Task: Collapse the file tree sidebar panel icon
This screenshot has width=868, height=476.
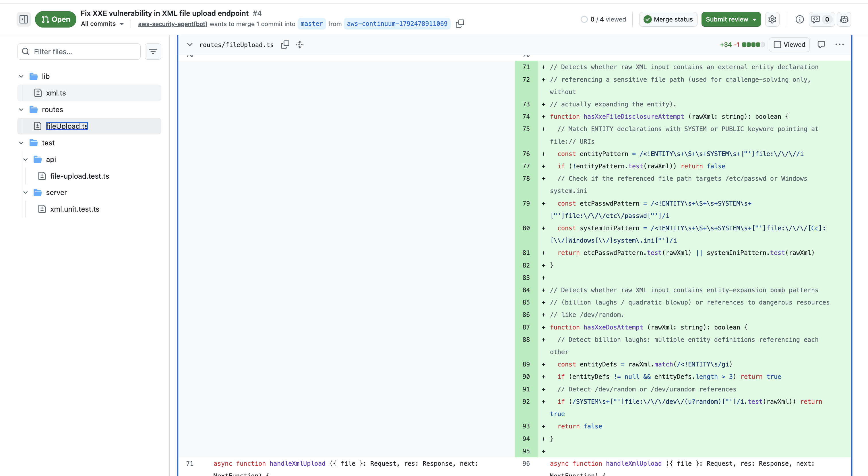Action: [x=24, y=19]
